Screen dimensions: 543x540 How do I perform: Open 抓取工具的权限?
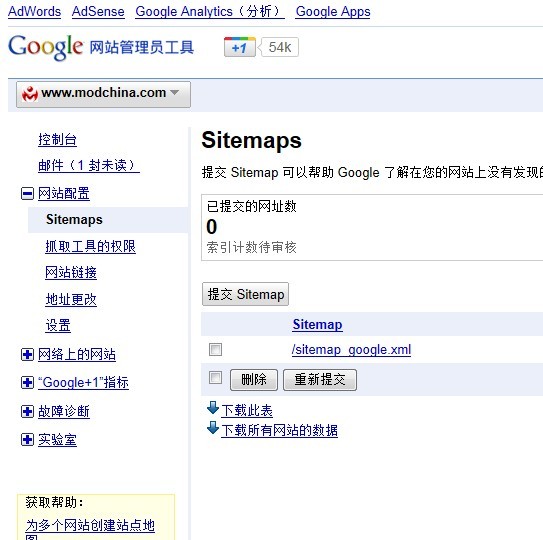click(x=90, y=246)
